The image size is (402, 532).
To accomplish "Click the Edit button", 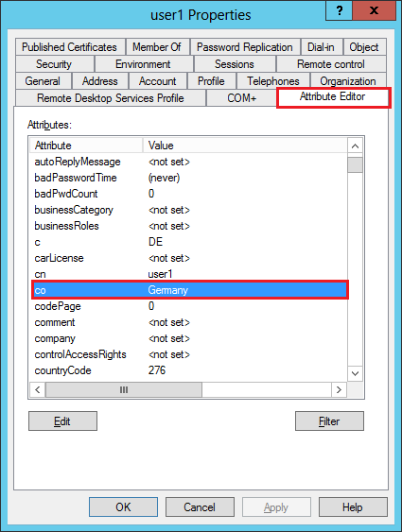I will pos(62,421).
